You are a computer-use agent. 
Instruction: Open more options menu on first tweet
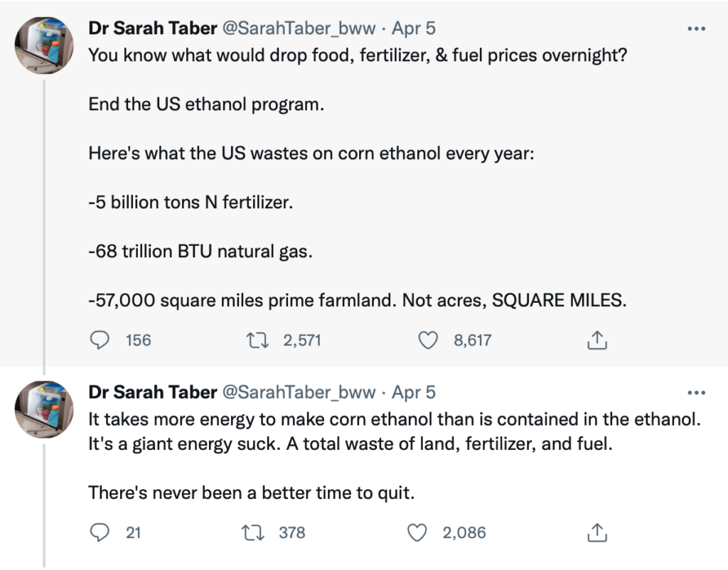pos(696,28)
